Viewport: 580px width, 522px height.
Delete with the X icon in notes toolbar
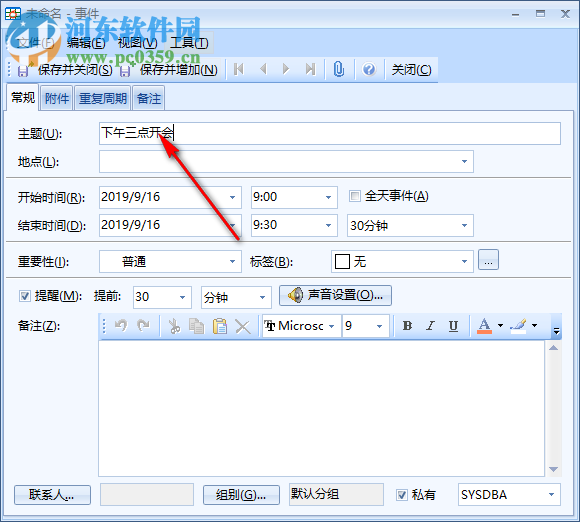(243, 326)
